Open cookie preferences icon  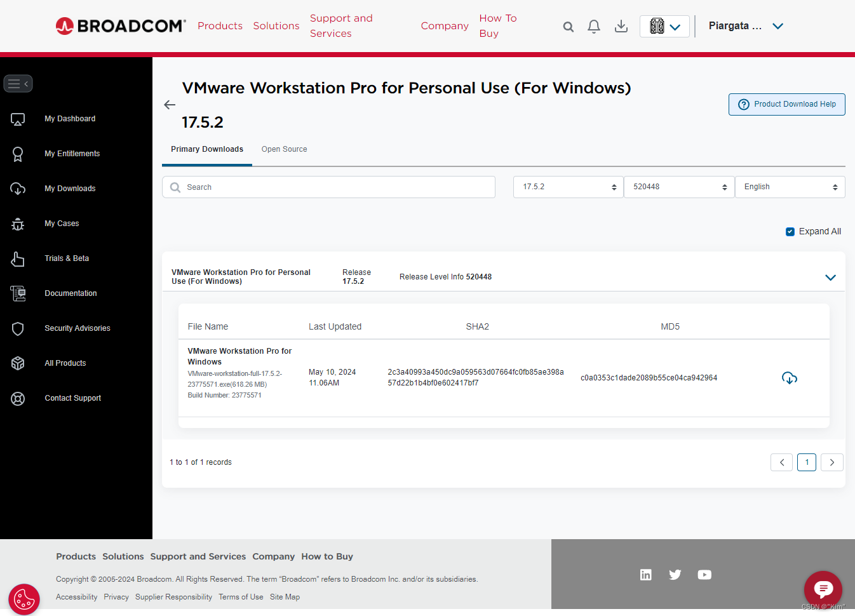point(24,599)
